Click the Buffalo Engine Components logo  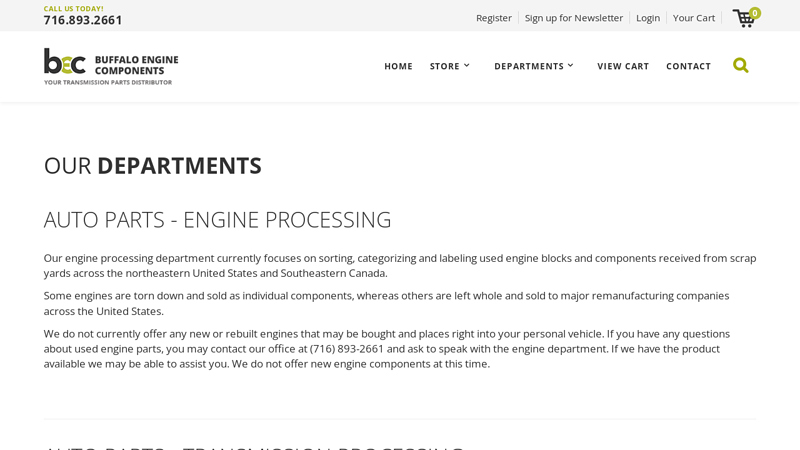tap(111, 66)
